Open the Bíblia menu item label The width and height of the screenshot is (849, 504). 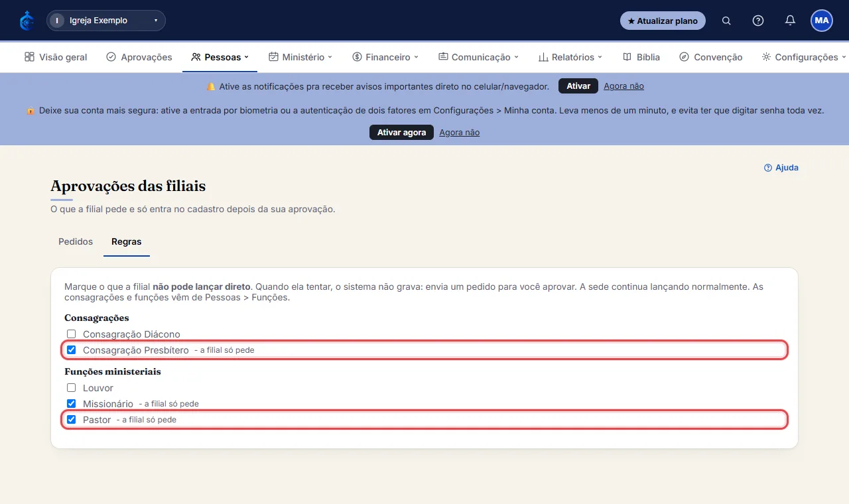tap(648, 57)
